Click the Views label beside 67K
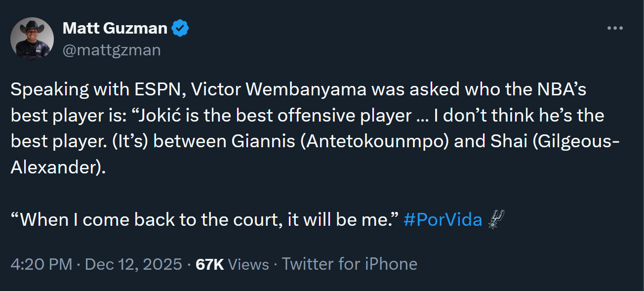Screen dimensions: 644x291 pyautogui.click(x=249, y=264)
